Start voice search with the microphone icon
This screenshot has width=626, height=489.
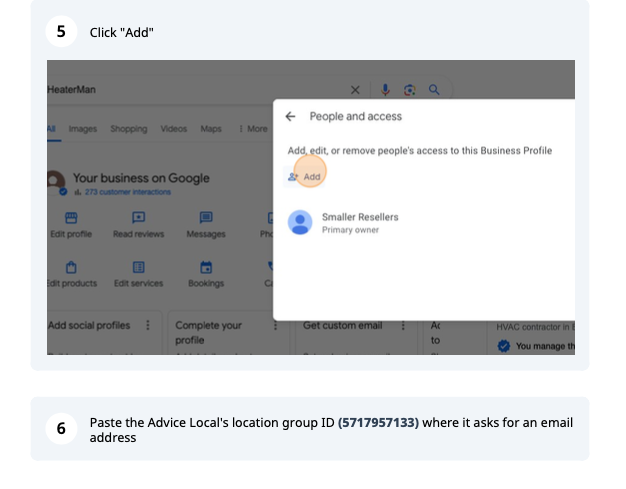coord(385,90)
